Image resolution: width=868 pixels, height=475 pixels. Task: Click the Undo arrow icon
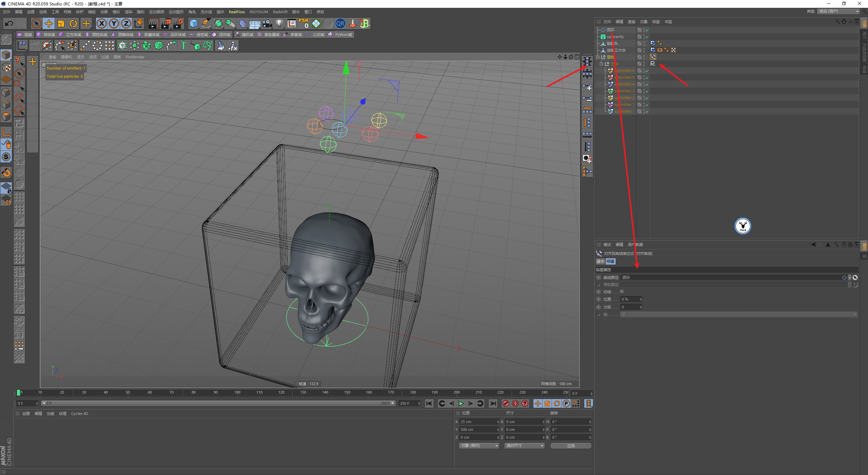(x=9, y=23)
